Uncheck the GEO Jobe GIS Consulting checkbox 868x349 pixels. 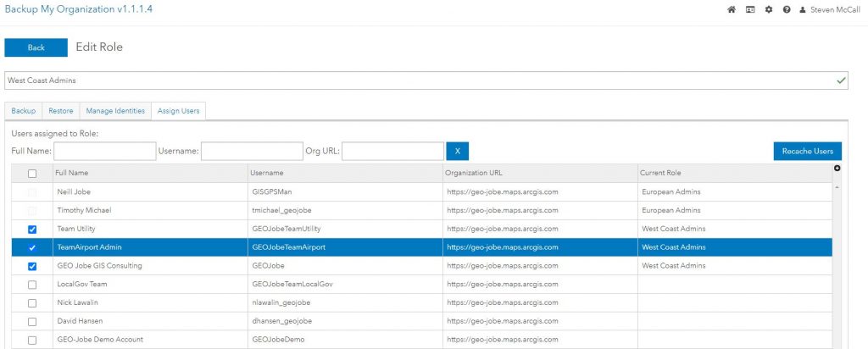click(32, 266)
